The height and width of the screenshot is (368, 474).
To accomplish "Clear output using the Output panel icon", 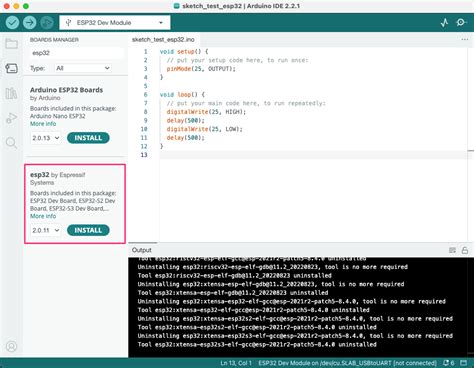I will [x=452, y=250].
